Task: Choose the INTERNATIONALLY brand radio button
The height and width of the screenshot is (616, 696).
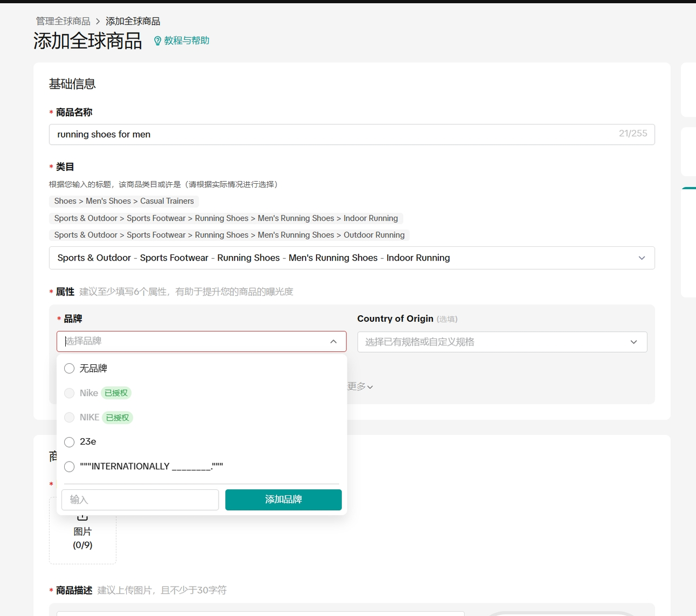Action: [x=70, y=466]
